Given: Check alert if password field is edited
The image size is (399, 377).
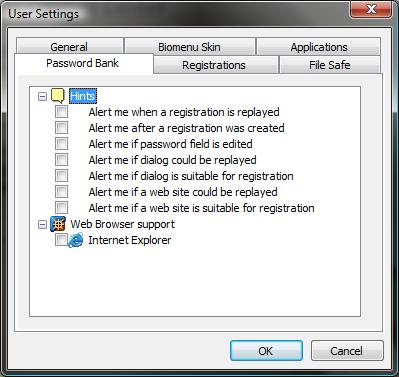Looking at the screenshot, I should point(62,144).
